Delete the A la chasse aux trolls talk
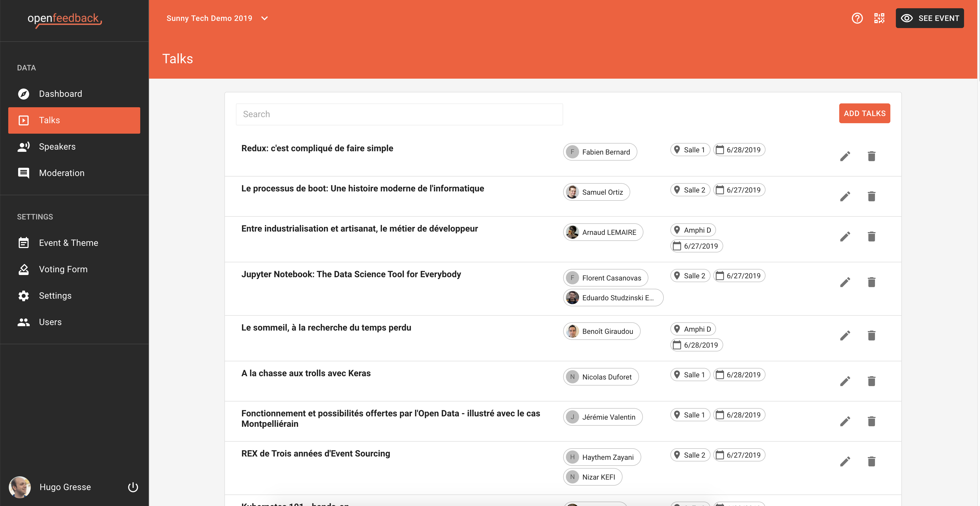 [872, 381]
